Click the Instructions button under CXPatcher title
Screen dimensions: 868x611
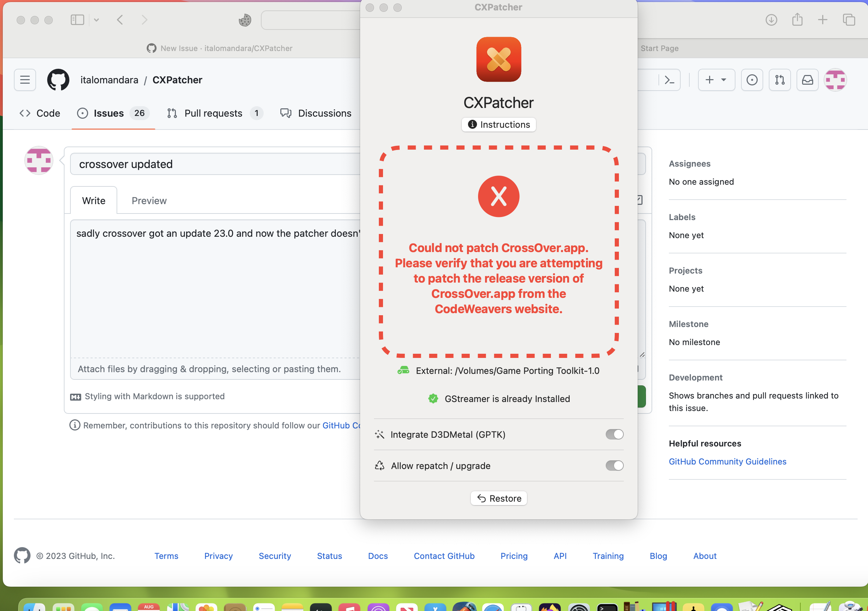498,125
